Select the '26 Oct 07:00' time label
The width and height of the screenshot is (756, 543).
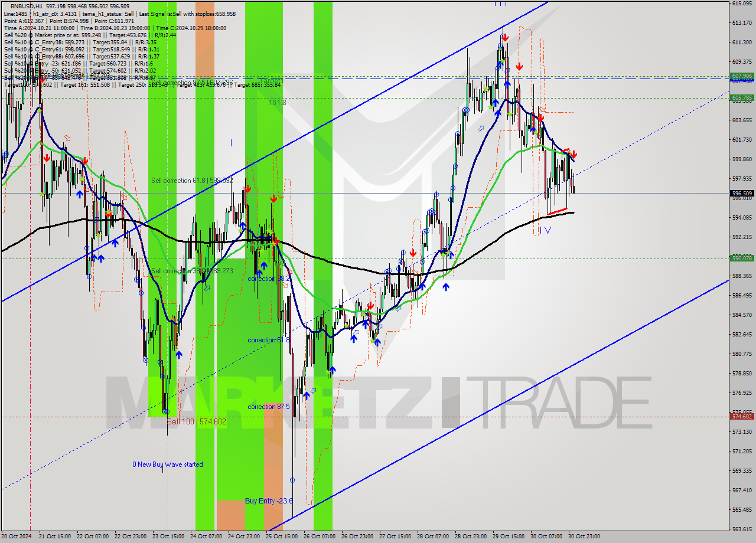click(318, 537)
